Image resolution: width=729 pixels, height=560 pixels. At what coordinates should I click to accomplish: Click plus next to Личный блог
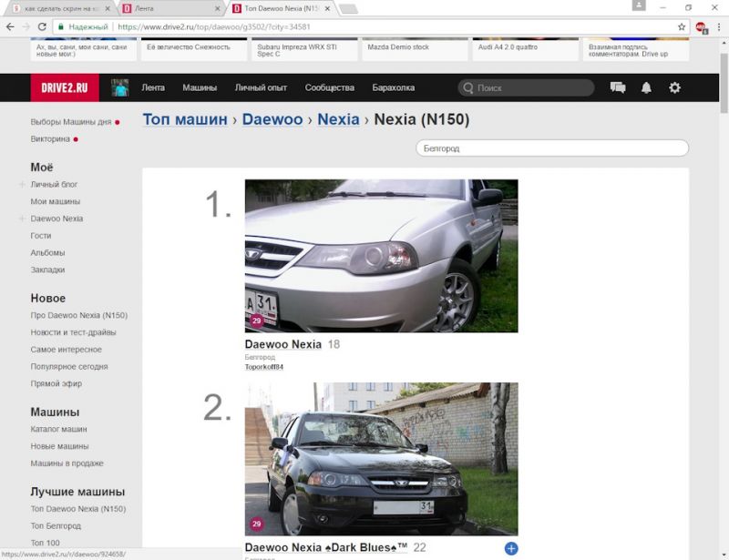click(21, 185)
